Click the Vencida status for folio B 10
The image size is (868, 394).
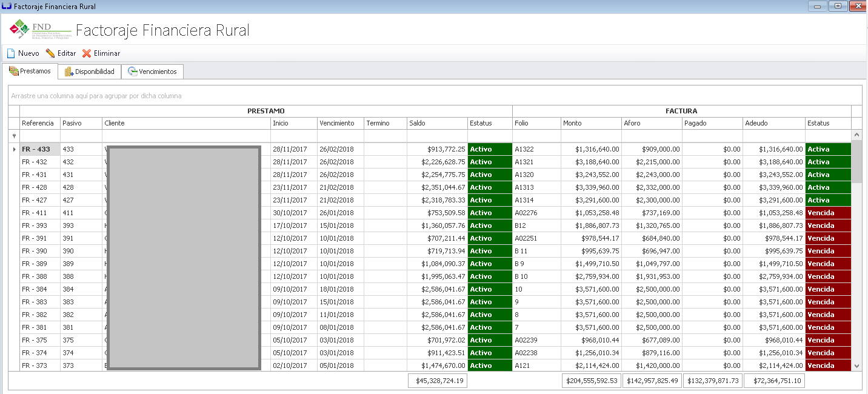(x=828, y=276)
